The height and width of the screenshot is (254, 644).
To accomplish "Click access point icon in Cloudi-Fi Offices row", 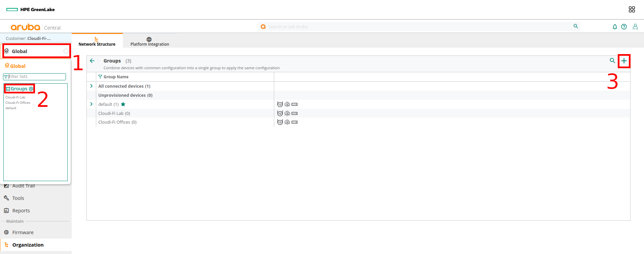I will point(280,122).
